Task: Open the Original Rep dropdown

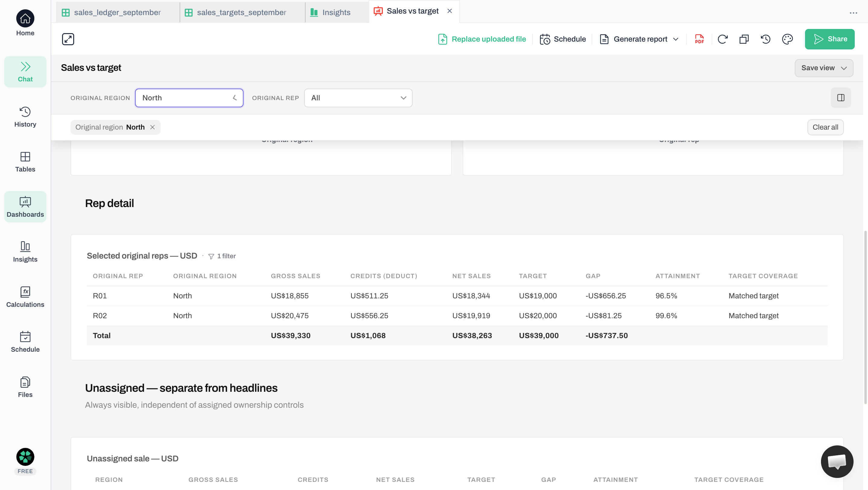Action: (358, 98)
